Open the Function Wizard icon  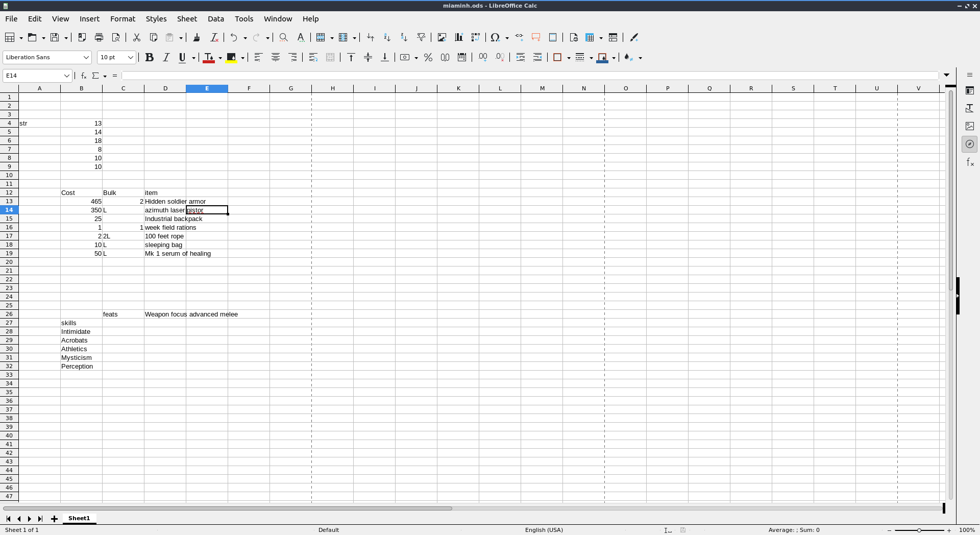coord(84,76)
